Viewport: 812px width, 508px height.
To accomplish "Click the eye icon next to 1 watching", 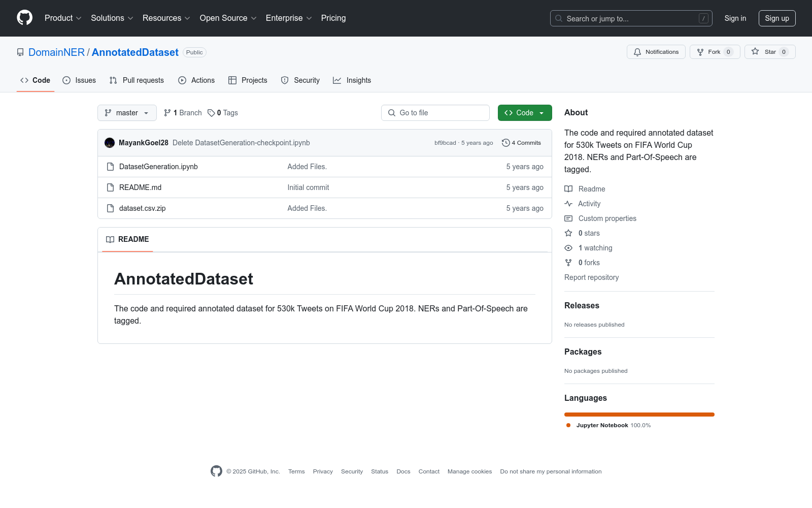I will coord(568,248).
